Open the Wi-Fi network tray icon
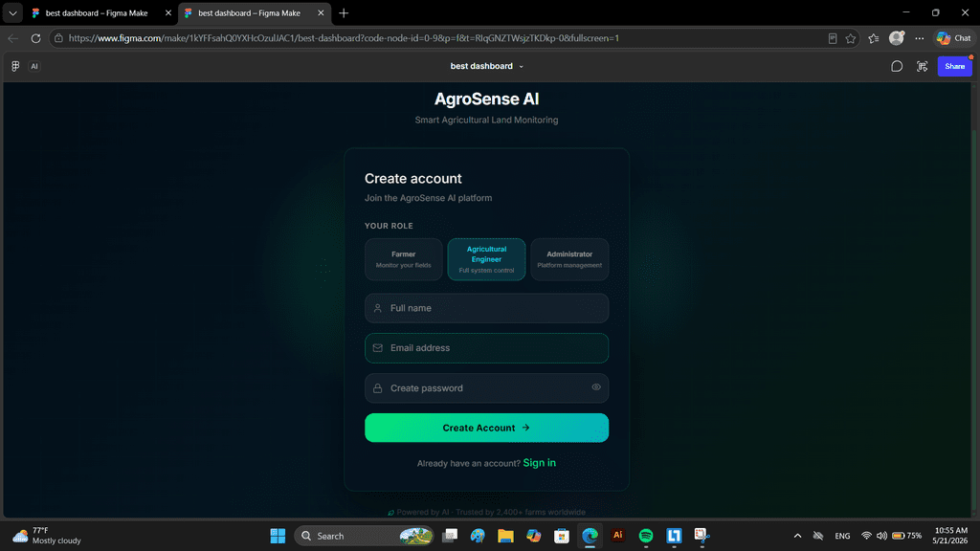The width and height of the screenshot is (980, 551). point(866,536)
